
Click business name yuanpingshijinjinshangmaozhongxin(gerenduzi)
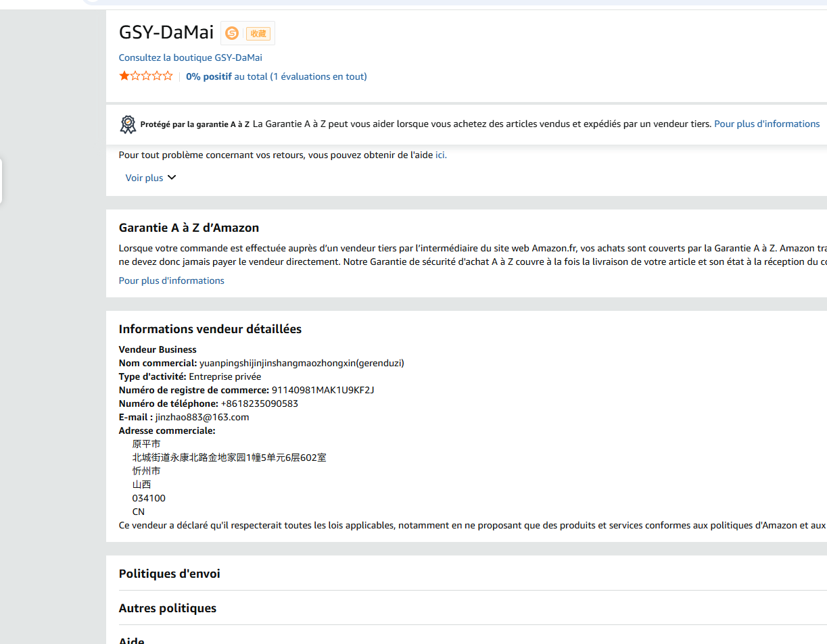pos(302,363)
